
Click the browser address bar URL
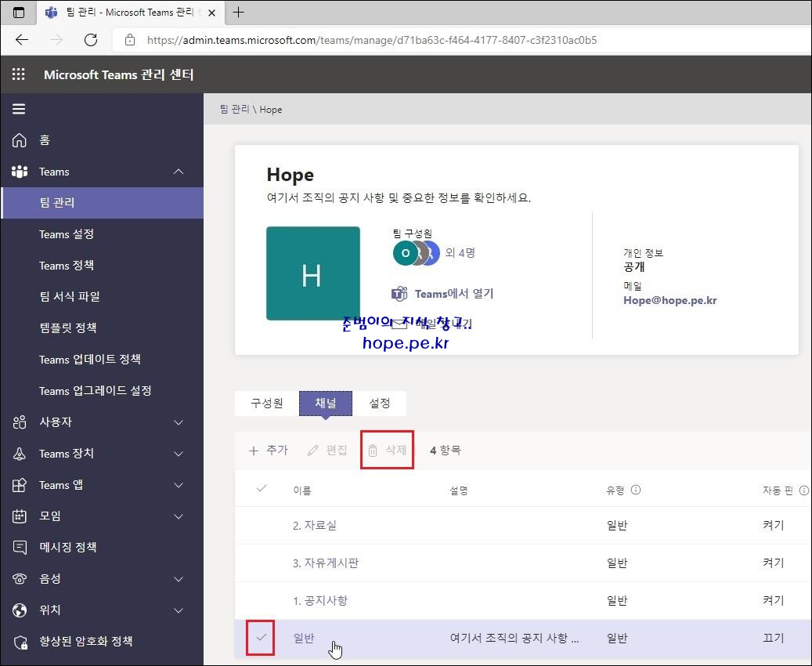[372, 40]
